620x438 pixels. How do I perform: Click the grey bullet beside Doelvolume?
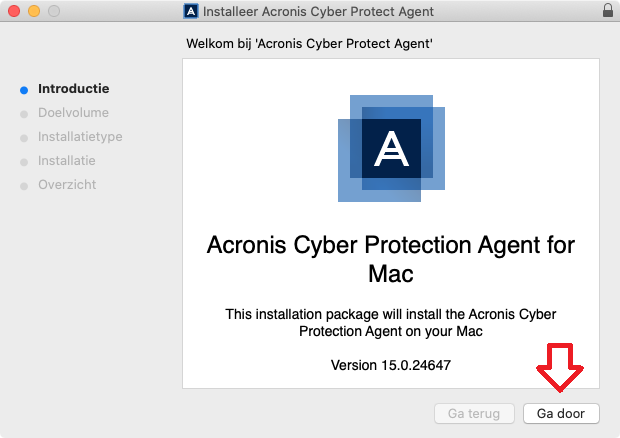[x=24, y=114]
